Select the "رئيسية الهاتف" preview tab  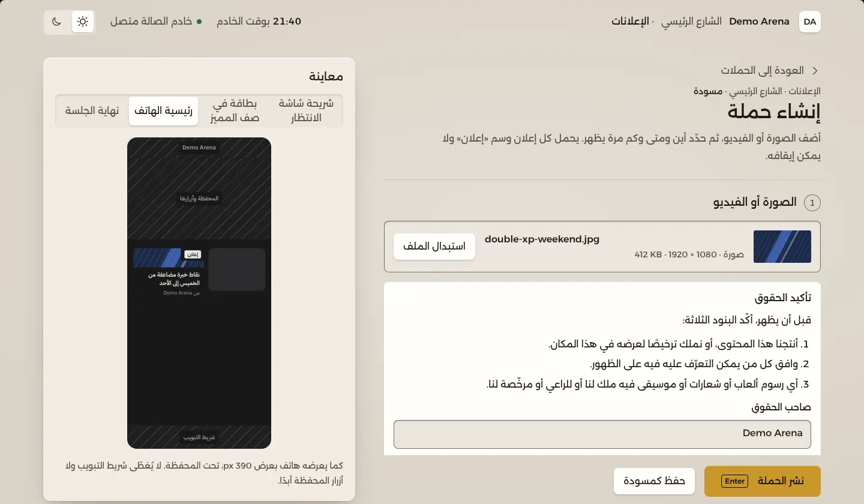tap(164, 110)
